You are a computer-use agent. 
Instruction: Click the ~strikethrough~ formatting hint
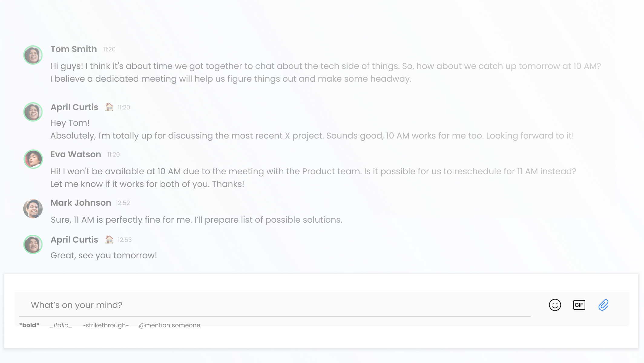click(106, 325)
